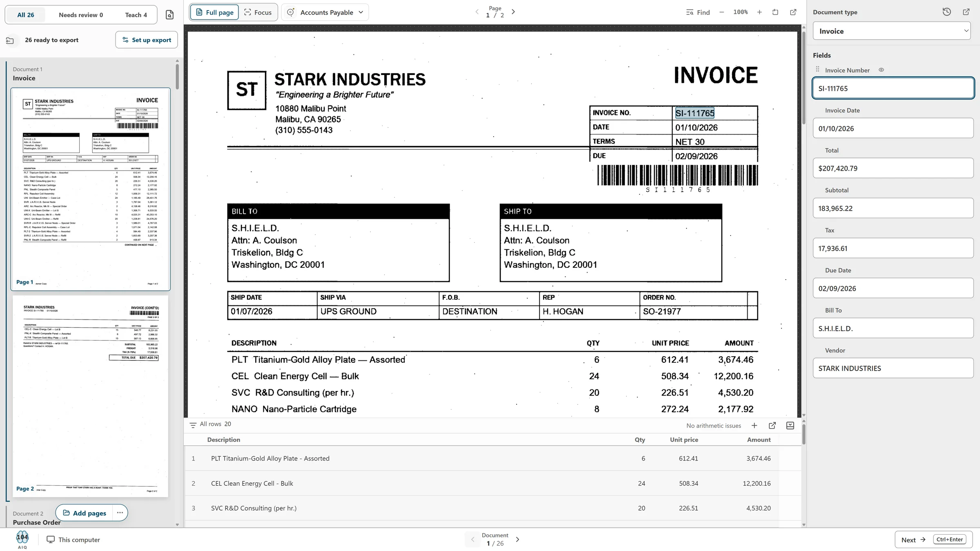Click the Invoice Date field

pyautogui.click(x=893, y=129)
